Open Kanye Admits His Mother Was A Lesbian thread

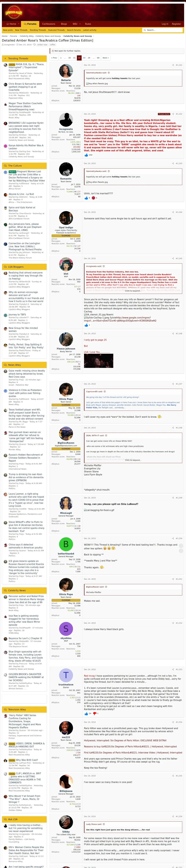click(26, 147)
